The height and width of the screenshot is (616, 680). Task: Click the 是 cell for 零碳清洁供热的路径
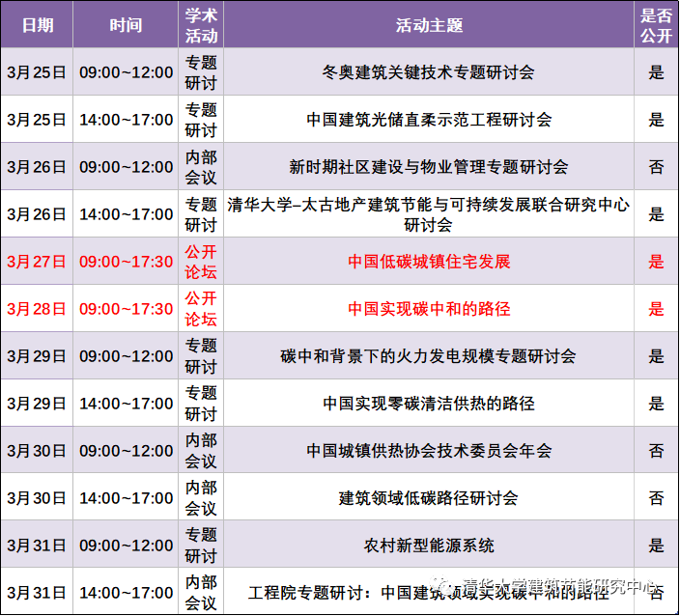[656, 404]
